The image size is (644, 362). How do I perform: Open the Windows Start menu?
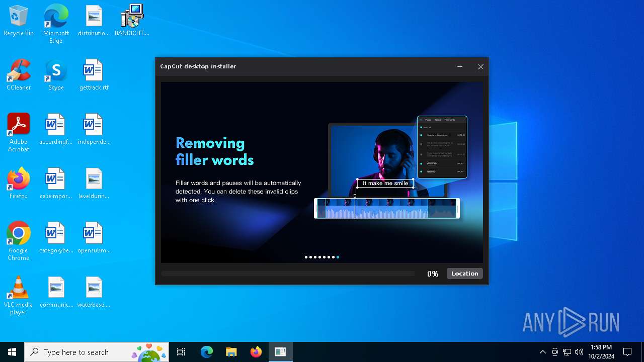pos(12,352)
